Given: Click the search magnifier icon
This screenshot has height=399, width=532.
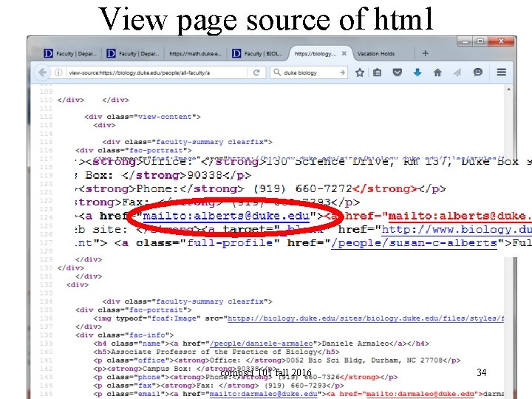Looking at the screenshot, I should coord(277,72).
